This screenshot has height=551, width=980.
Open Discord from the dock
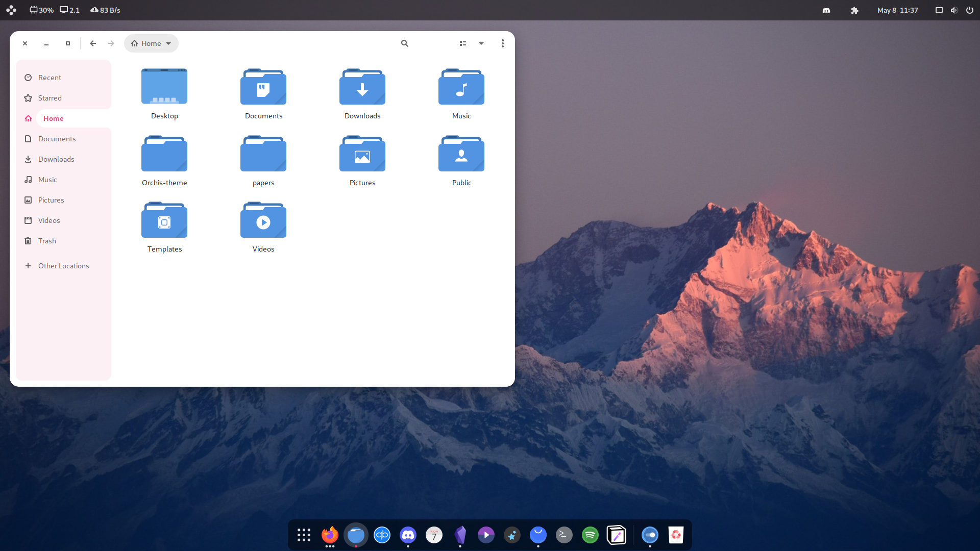[408, 535]
